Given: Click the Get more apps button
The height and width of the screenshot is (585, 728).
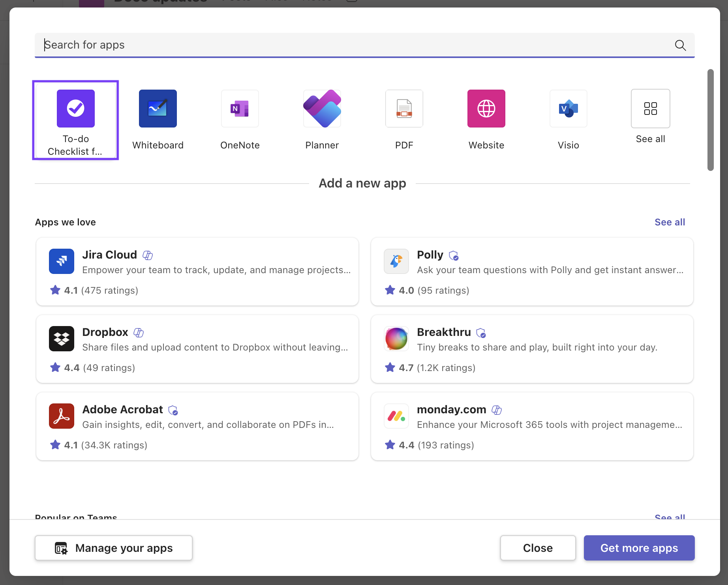Looking at the screenshot, I should [x=639, y=548].
